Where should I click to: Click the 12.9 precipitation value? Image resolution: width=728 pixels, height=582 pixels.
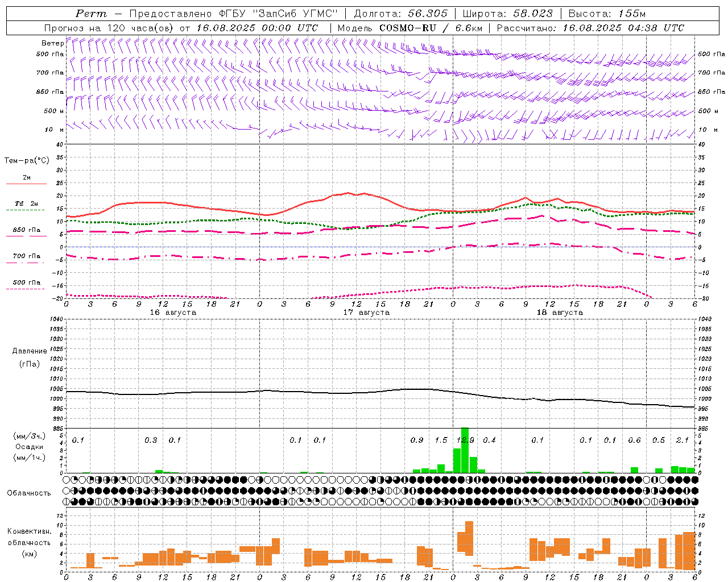coord(465,440)
